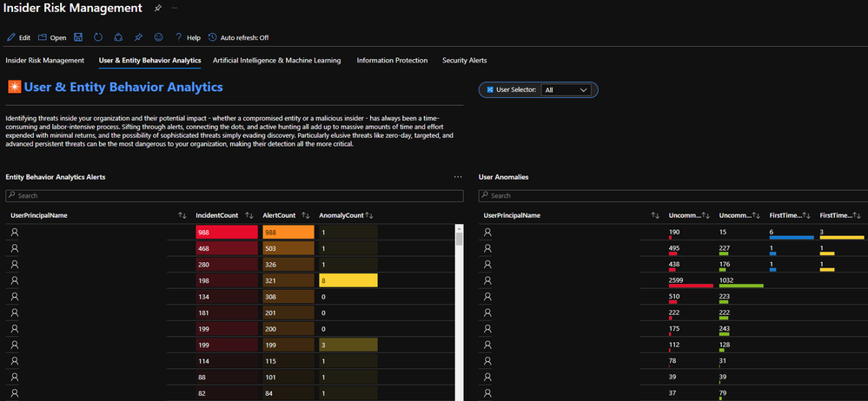Click User Anomalies value 495
The image size is (868, 401).
point(674,250)
